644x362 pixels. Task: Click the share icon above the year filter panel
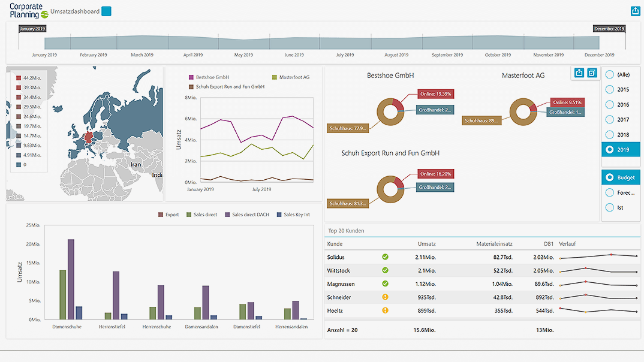[x=578, y=73]
